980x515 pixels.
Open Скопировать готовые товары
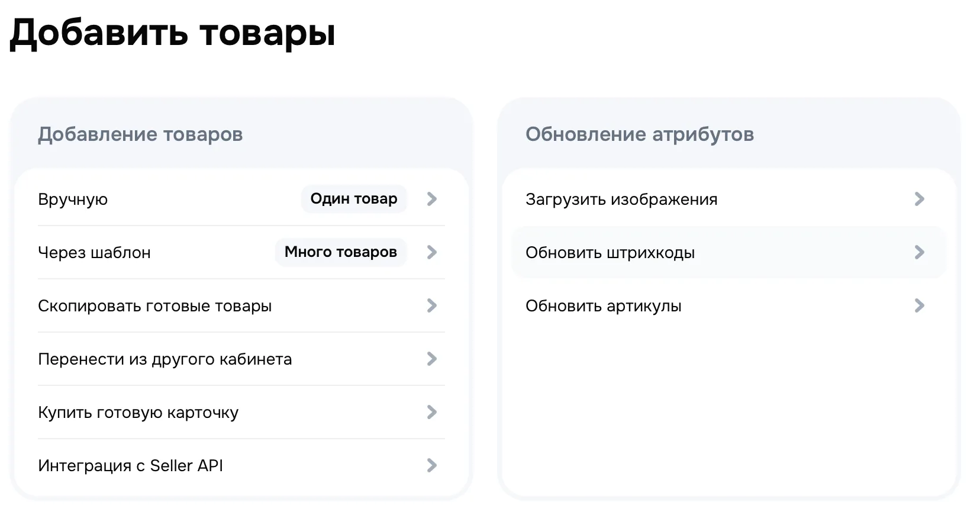pyautogui.click(x=154, y=306)
